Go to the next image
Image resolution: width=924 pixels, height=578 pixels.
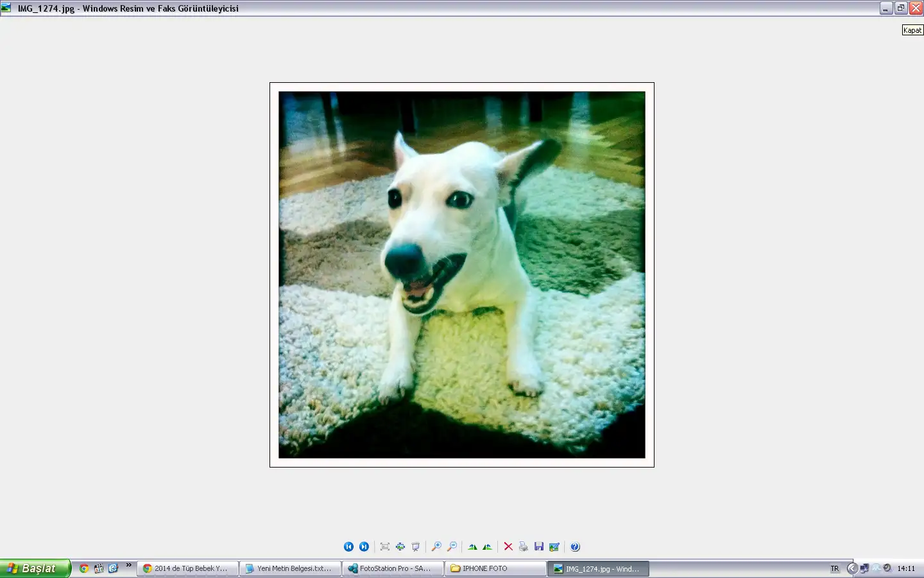click(364, 547)
